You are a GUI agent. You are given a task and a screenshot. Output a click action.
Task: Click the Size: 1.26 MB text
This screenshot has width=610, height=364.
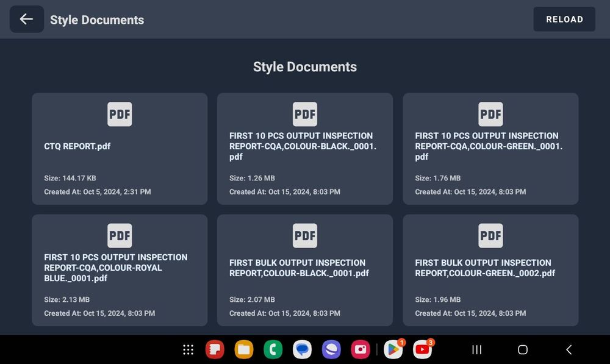point(252,178)
